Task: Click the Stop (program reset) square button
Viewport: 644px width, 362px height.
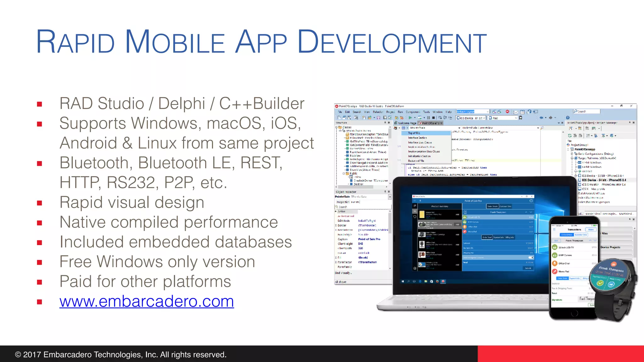Action: 433,118
